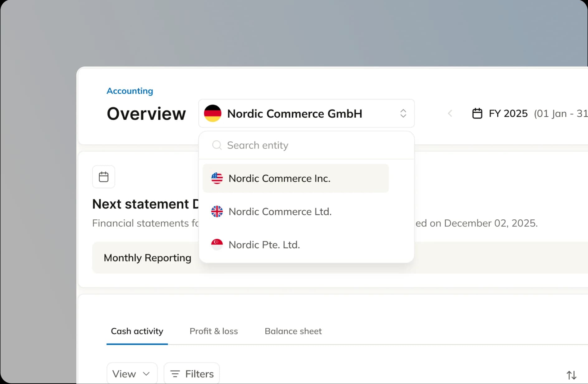This screenshot has width=588, height=384.
Task: Click the calendar icon above Next statement
Action: tap(103, 176)
